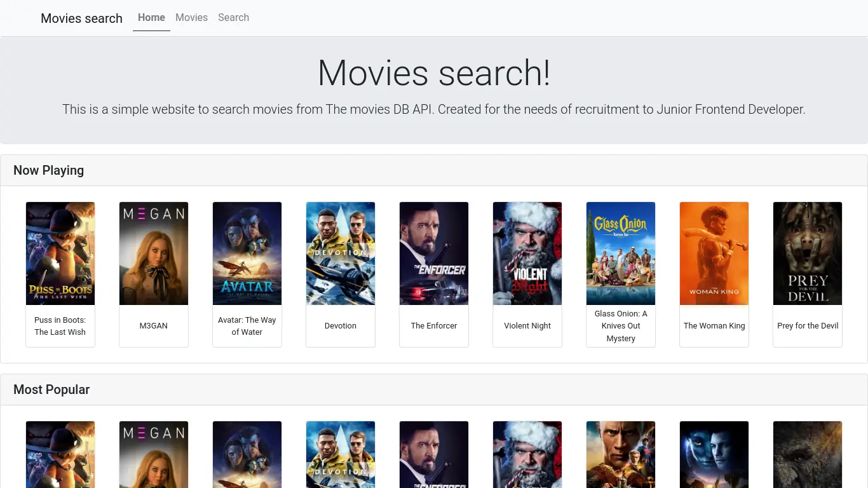Click the Now Playing section header

click(434, 170)
